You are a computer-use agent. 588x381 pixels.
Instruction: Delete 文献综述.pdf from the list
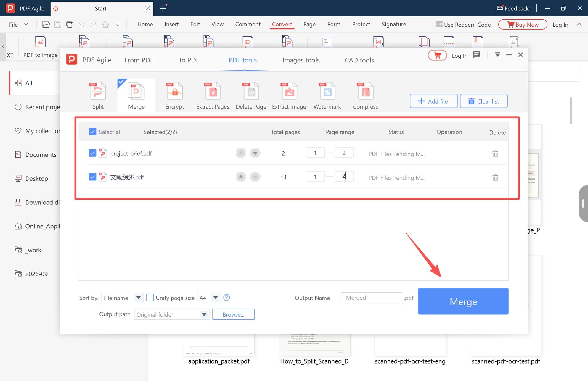tap(495, 177)
